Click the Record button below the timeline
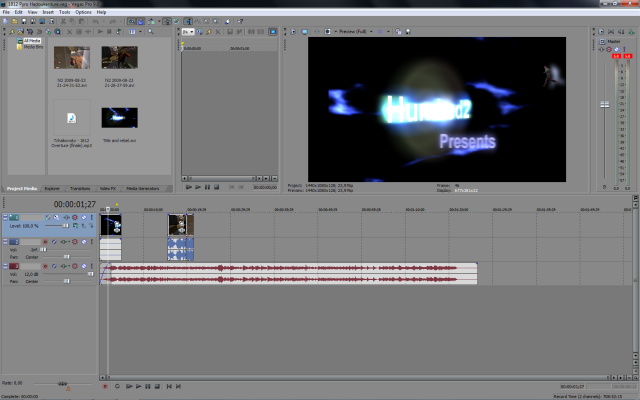 click(x=104, y=385)
